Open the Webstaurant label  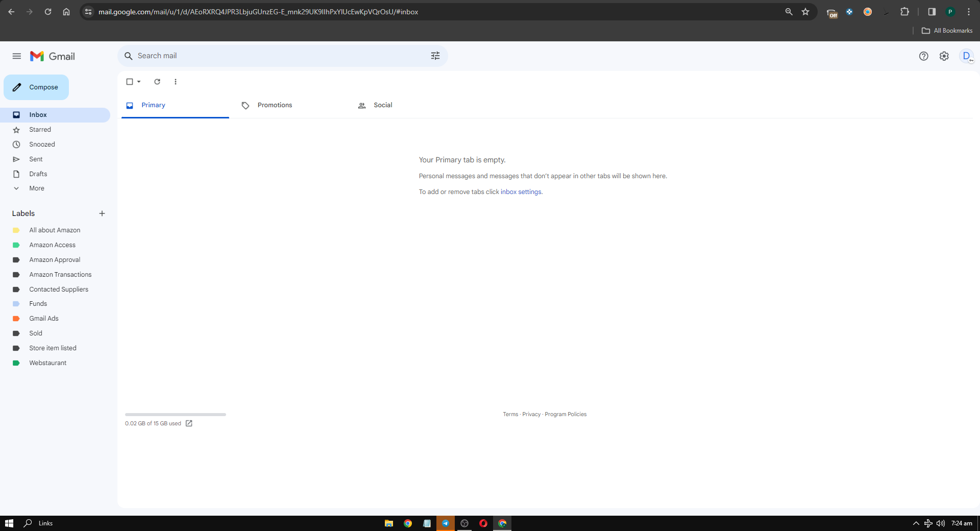[55, 363]
